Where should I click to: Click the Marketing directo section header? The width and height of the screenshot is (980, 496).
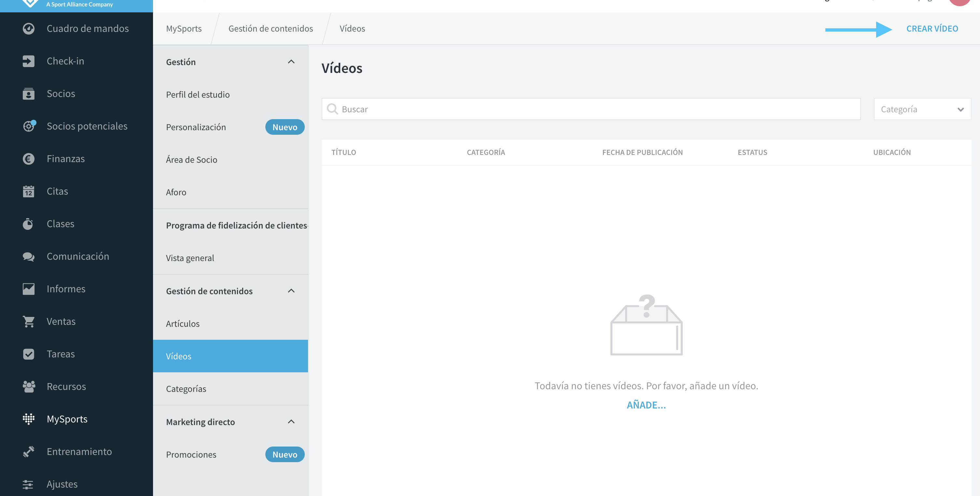pyautogui.click(x=231, y=422)
